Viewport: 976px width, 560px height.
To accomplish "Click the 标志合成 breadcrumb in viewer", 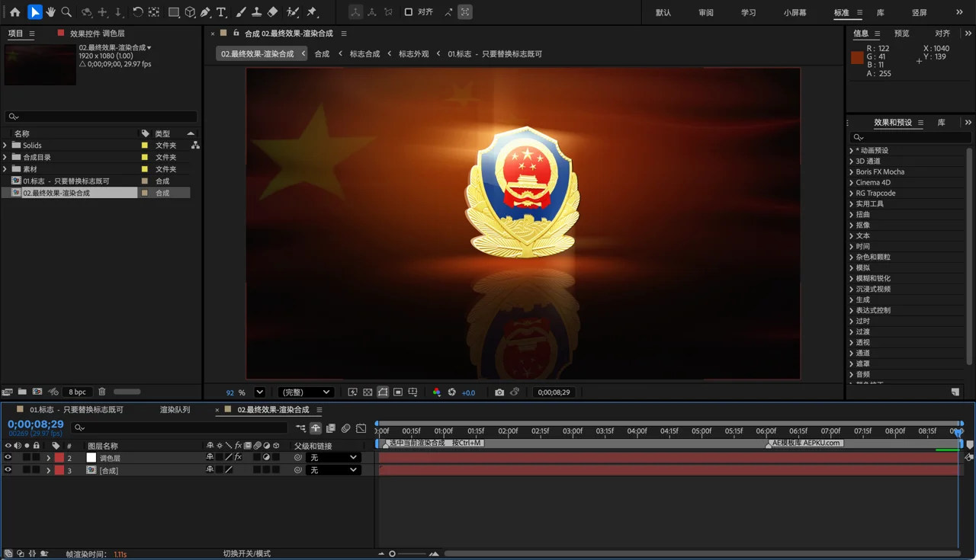I will [x=364, y=54].
